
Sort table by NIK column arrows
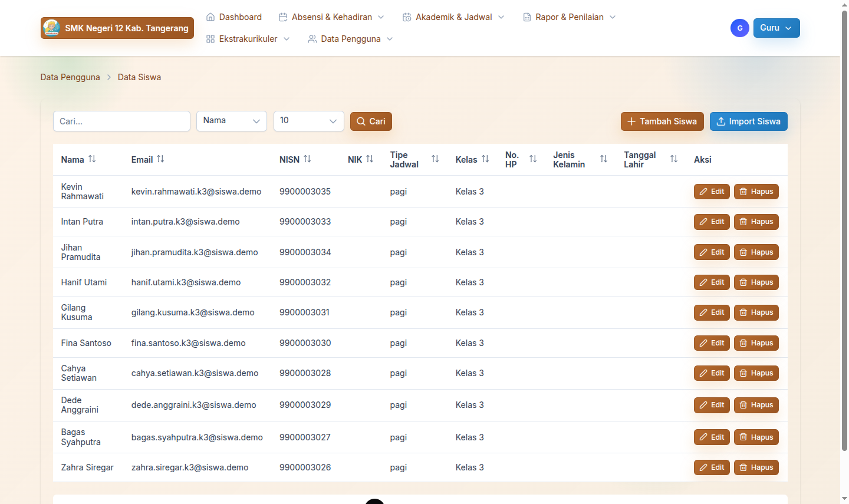point(370,159)
